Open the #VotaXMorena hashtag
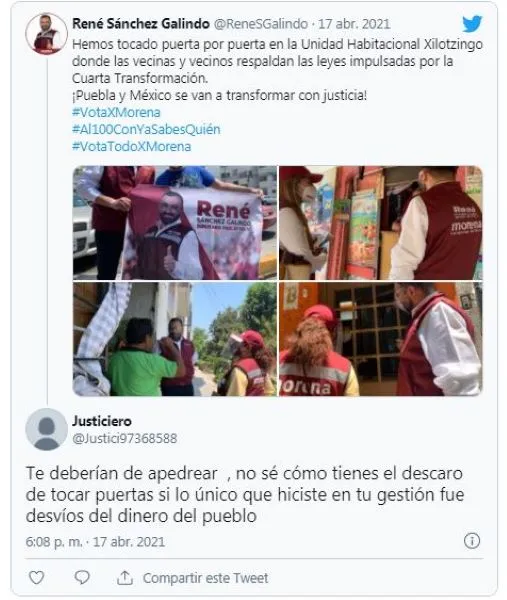This screenshot has width=507, height=600. (x=116, y=112)
